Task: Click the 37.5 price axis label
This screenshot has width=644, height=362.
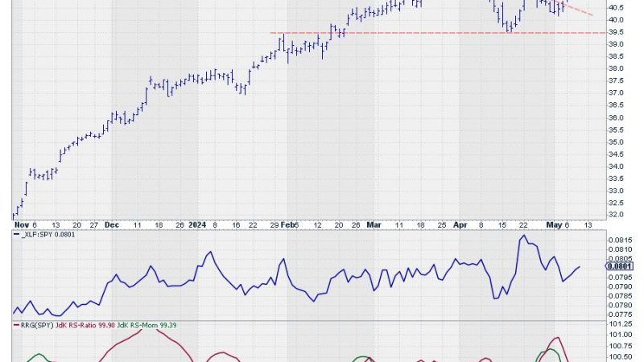Action: 616,81
